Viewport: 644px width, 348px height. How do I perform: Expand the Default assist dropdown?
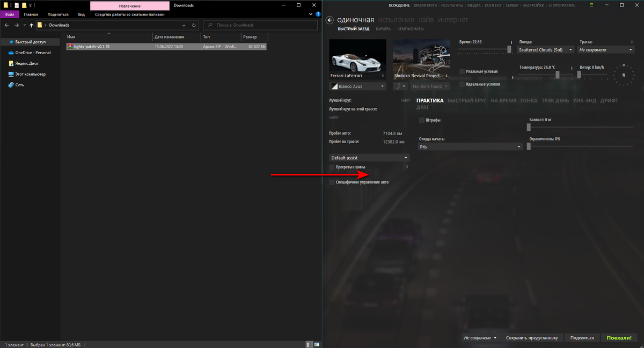click(x=369, y=158)
